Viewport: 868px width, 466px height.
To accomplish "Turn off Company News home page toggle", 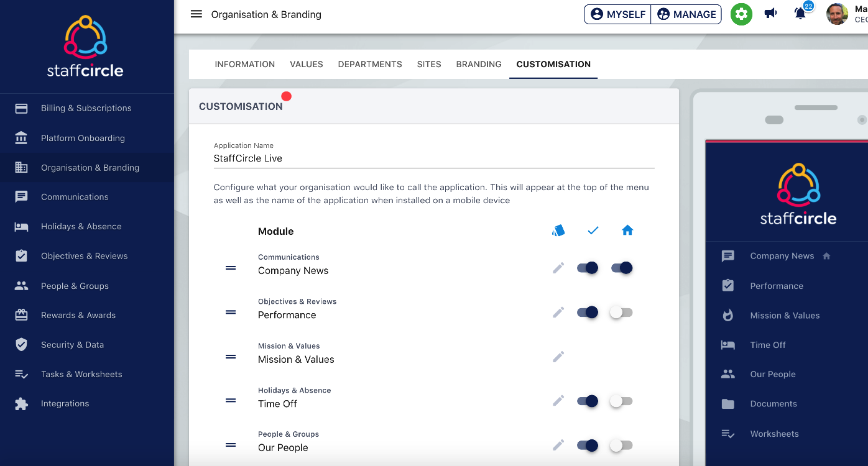I will 622,268.
